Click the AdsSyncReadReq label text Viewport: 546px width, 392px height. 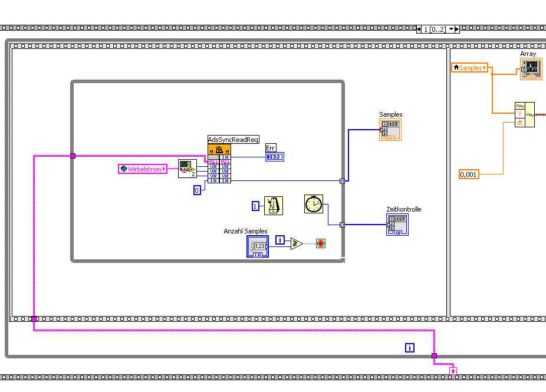tap(233, 140)
